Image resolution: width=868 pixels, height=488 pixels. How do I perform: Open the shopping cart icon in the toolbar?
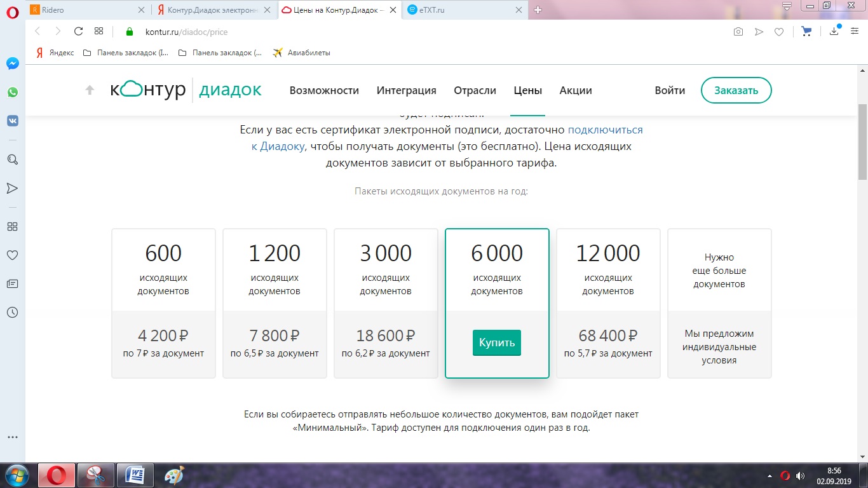pyautogui.click(x=806, y=31)
